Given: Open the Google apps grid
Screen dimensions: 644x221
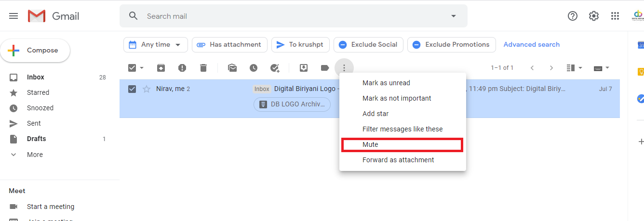Looking at the screenshot, I should [x=615, y=16].
